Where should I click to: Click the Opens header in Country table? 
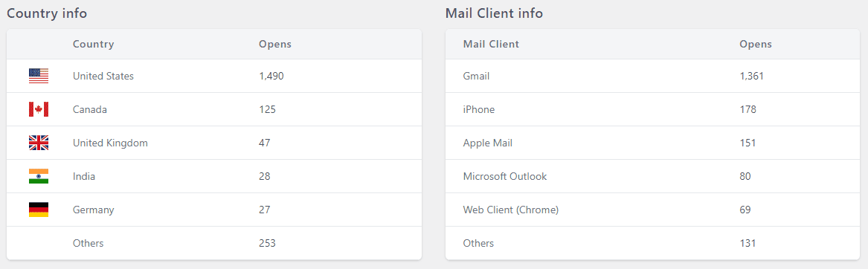(x=275, y=45)
